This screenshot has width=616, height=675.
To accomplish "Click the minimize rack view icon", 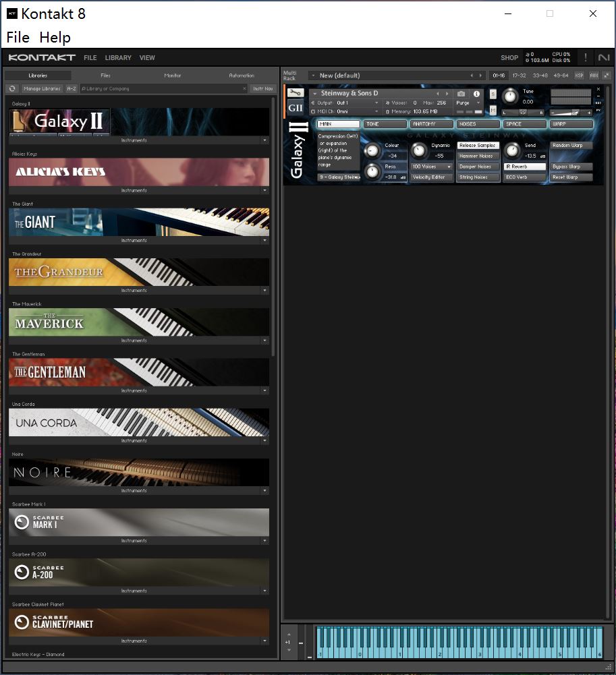I will coord(607,76).
